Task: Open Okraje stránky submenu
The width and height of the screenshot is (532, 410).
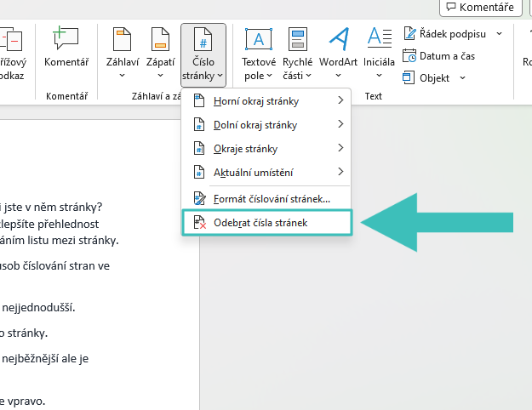Action: click(266, 149)
